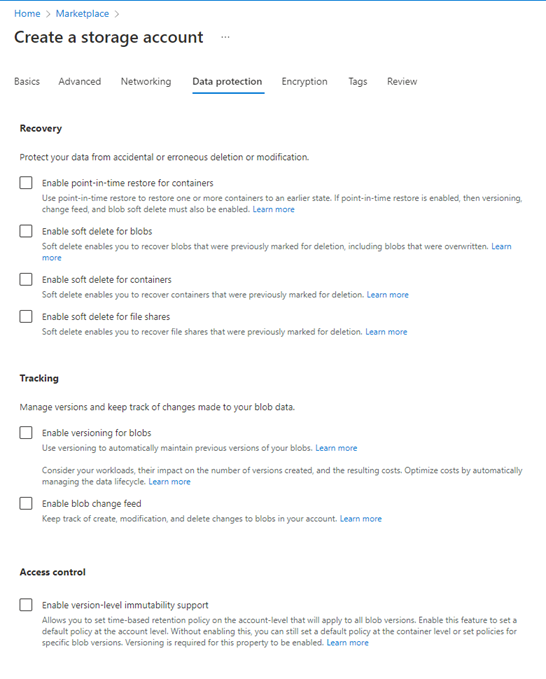Enable point-in-time restore for containers

point(26,183)
